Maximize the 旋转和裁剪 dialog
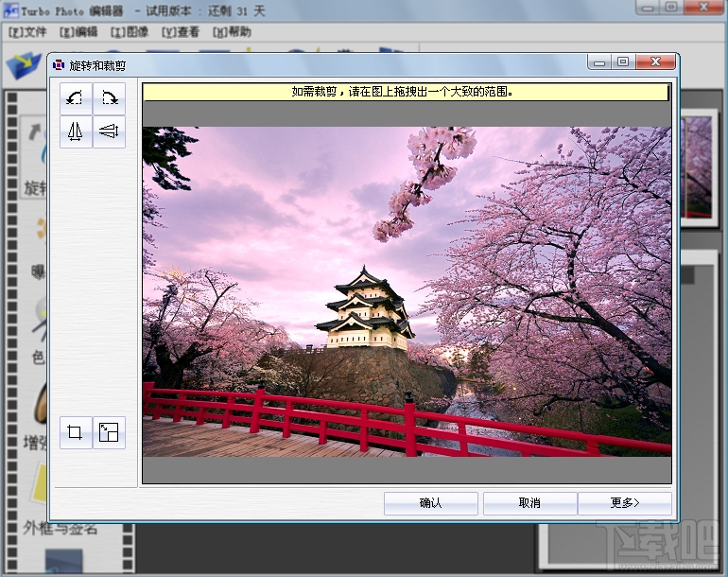This screenshot has width=728, height=577. (x=624, y=62)
